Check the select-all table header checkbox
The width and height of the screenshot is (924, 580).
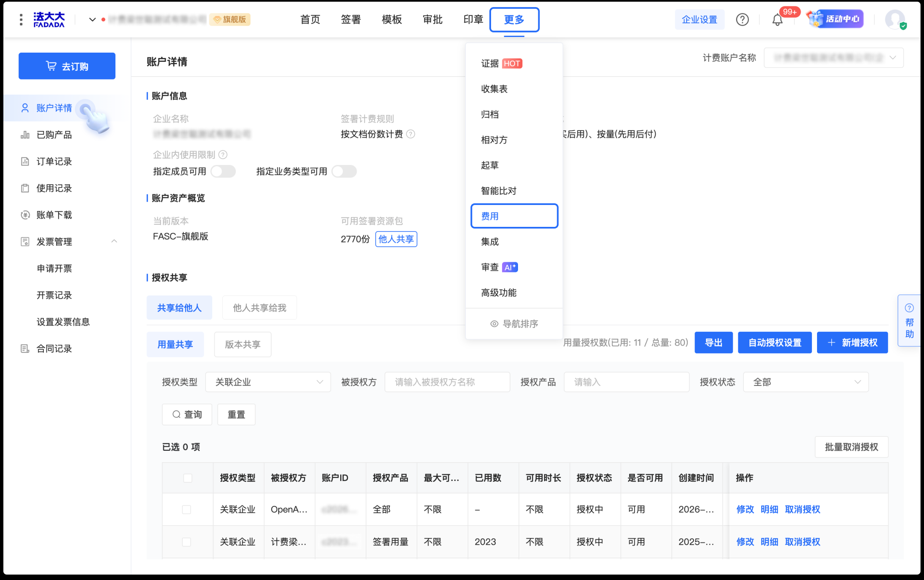click(x=188, y=478)
